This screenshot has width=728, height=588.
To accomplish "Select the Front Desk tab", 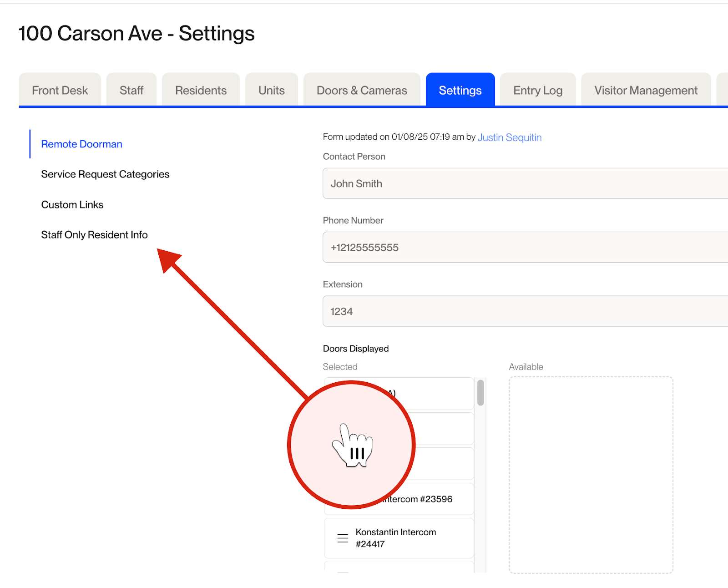I will [60, 90].
